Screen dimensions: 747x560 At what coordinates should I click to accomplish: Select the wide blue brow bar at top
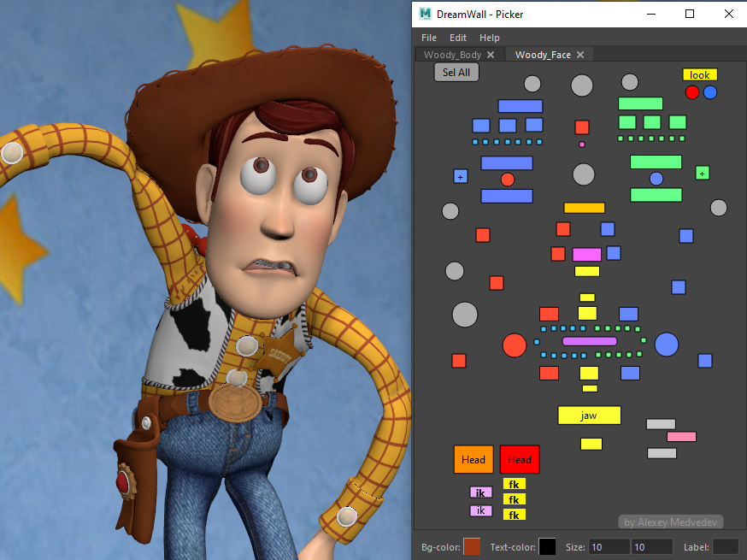click(521, 106)
